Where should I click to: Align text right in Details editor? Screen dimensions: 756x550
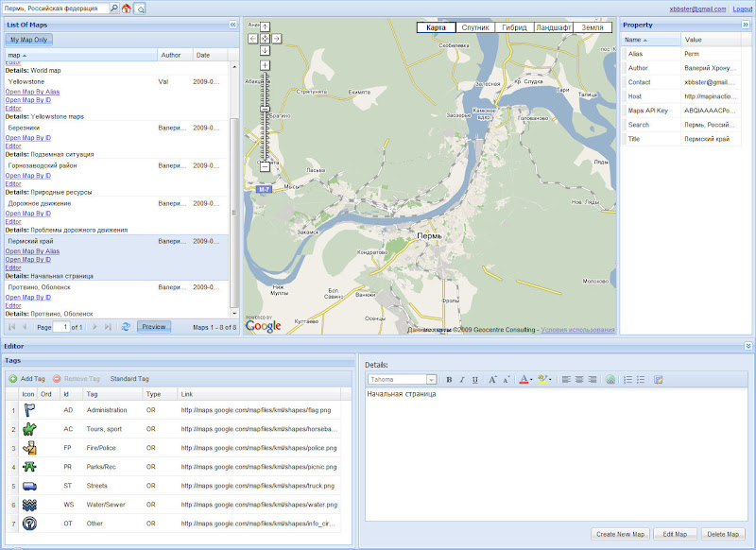(x=593, y=380)
